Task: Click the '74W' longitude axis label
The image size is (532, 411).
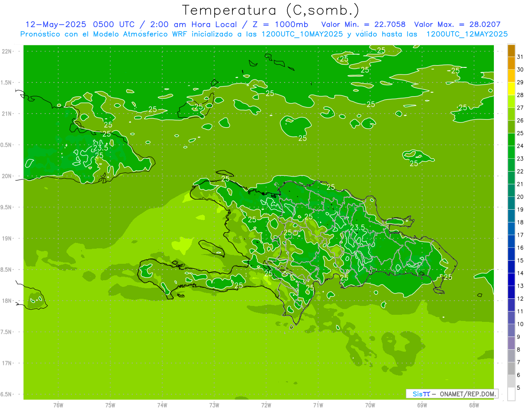Action: point(162,405)
